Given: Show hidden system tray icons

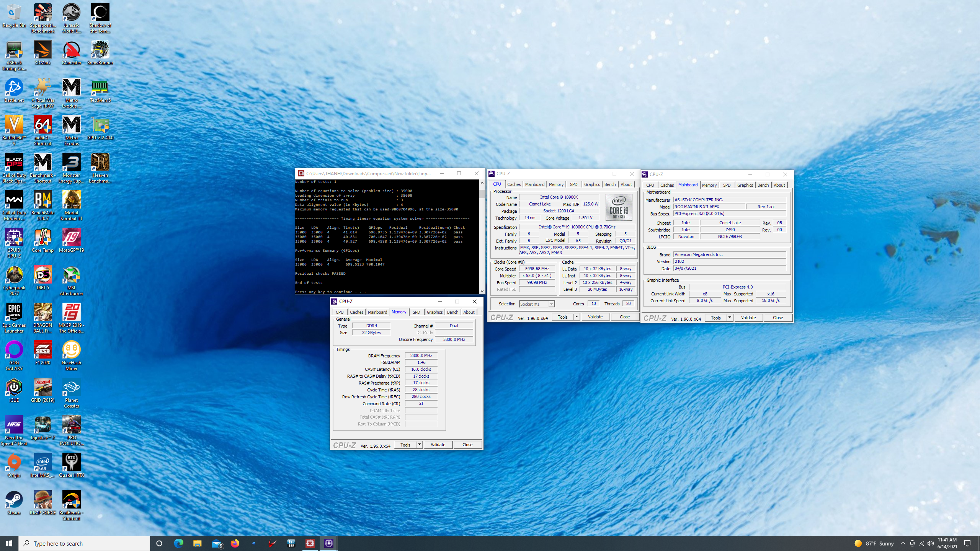Looking at the screenshot, I should 903,543.
